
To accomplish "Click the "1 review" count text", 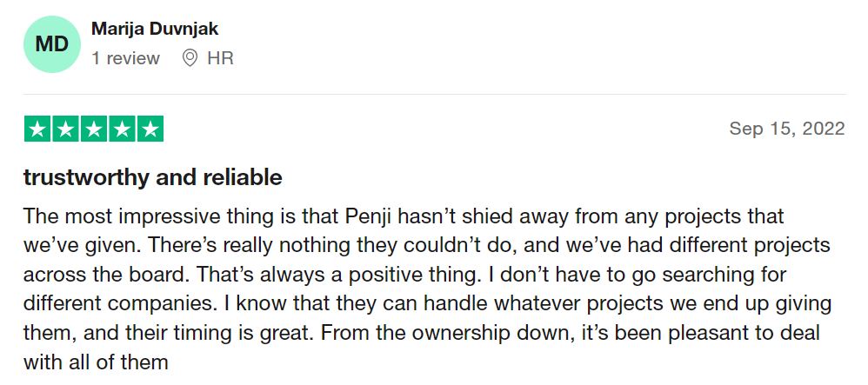I will tap(125, 58).
